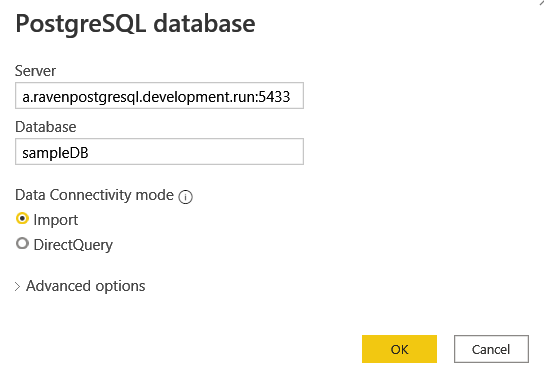Click the Data Connectivity mode label
544x377 pixels.
[94, 195]
